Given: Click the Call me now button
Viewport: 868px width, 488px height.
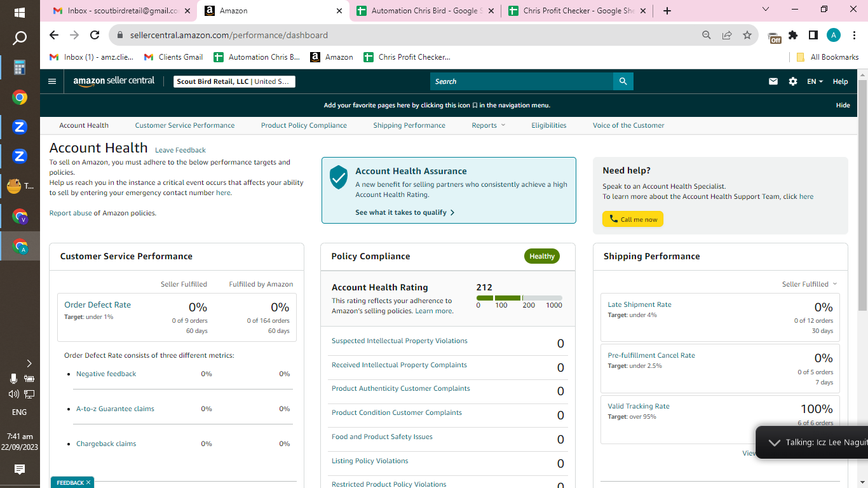Looking at the screenshot, I should point(633,219).
